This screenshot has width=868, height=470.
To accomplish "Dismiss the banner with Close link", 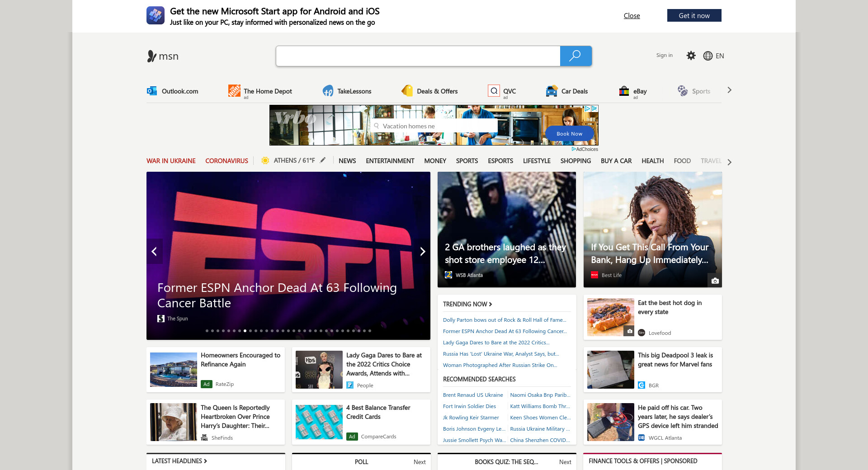I will point(632,15).
